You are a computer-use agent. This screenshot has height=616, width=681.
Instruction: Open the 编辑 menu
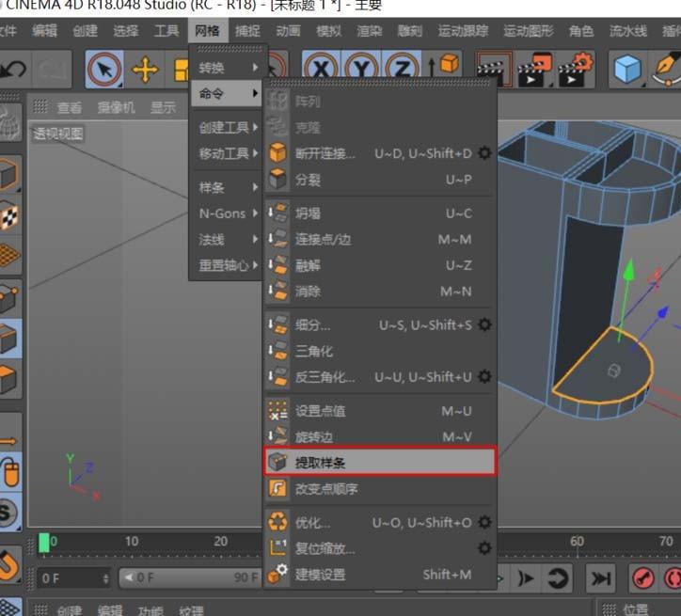[44, 30]
